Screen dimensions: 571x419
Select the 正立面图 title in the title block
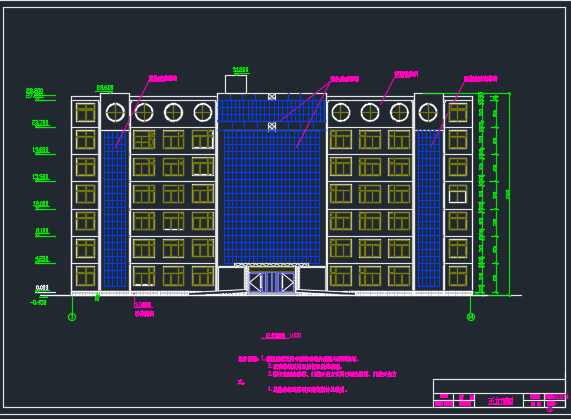pos(500,401)
